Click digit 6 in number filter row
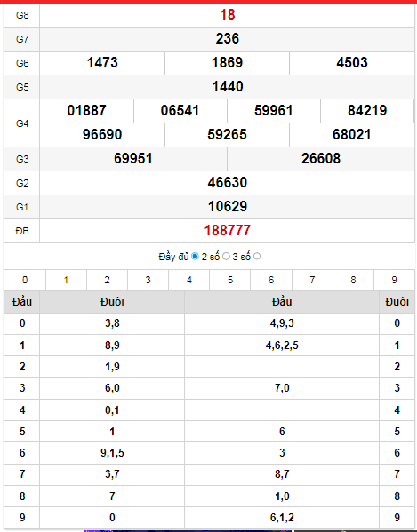This screenshot has width=417, height=532. point(271,280)
